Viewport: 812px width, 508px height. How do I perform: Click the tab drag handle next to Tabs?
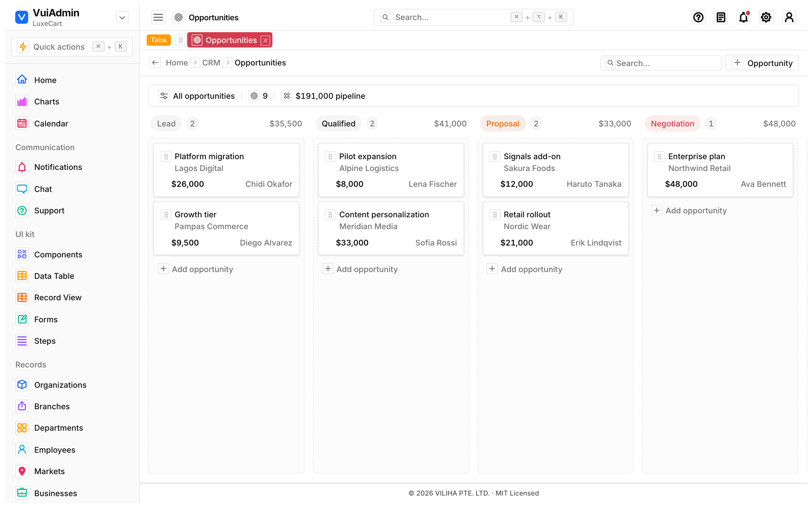tap(180, 40)
